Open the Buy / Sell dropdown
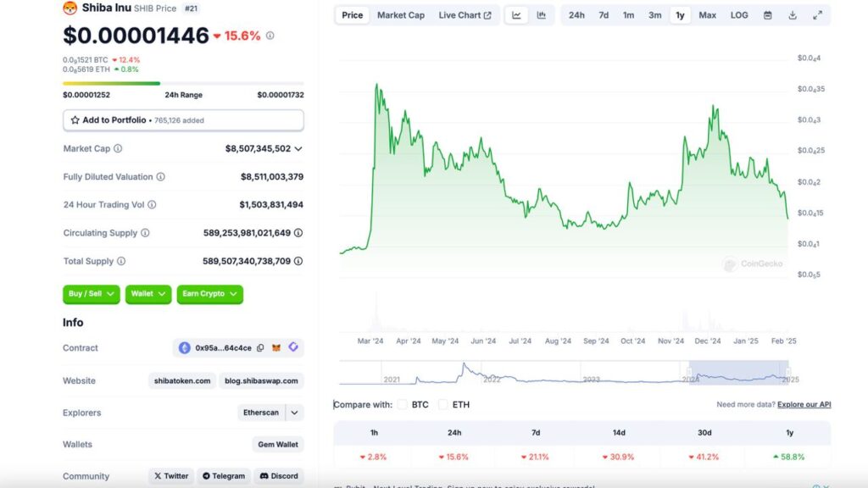868x488 pixels. [x=92, y=294]
